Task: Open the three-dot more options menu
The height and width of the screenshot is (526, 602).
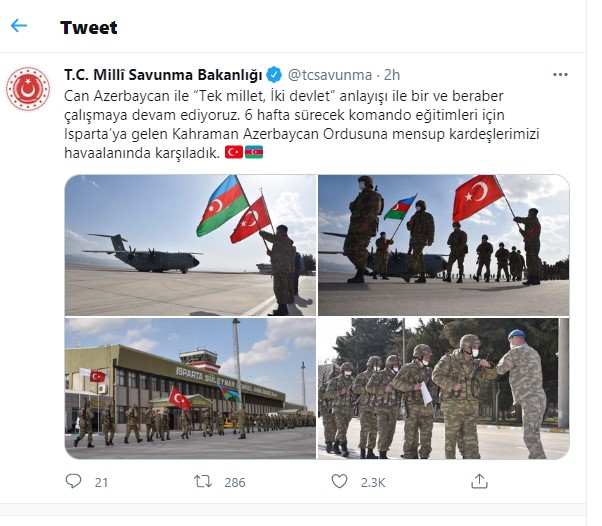Action: tap(560, 74)
